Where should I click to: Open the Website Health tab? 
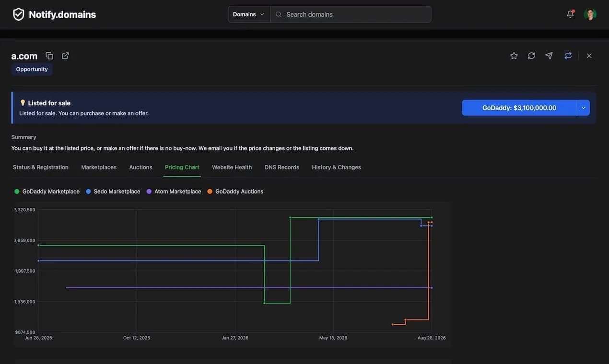coord(232,167)
